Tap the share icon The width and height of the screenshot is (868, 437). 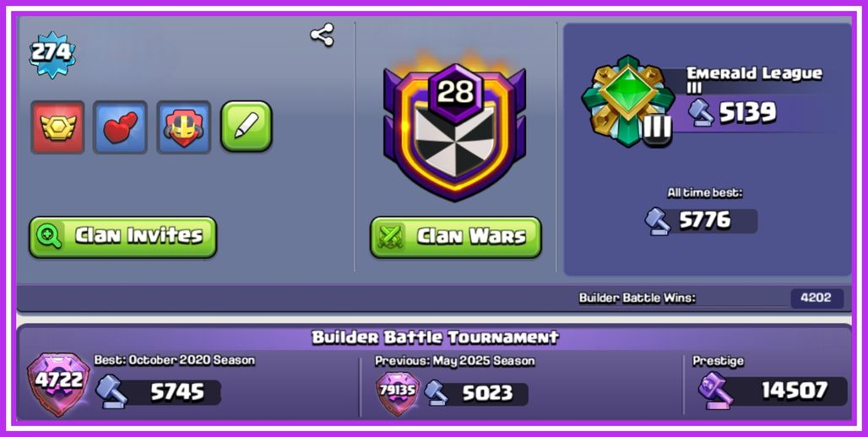[x=323, y=35]
